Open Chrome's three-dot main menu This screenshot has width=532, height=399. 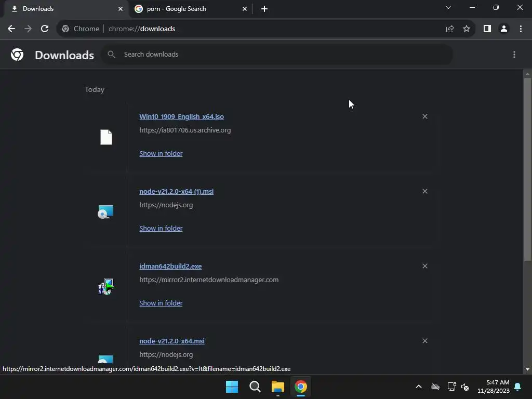521,29
